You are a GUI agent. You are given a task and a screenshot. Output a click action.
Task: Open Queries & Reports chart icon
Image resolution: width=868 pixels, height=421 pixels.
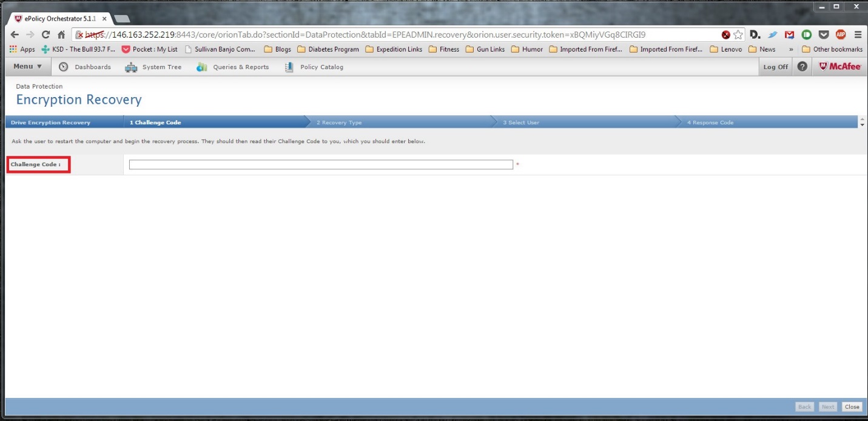202,67
